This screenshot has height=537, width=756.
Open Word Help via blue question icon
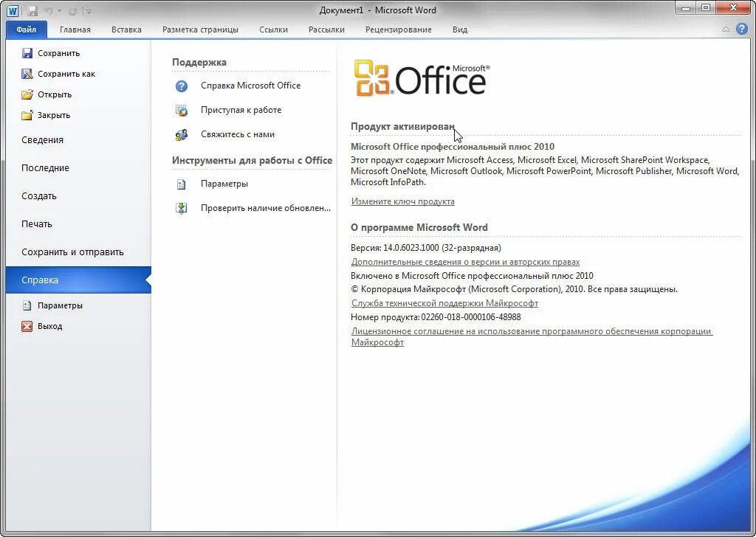point(741,29)
